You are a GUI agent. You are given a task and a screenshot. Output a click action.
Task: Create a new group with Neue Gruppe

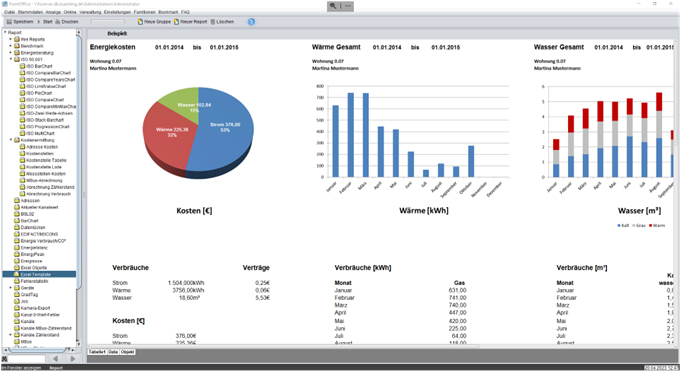click(x=154, y=21)
